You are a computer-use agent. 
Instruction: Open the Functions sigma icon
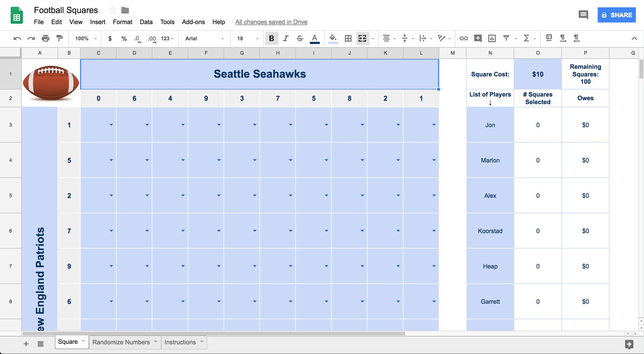click(x=526, y=38)
